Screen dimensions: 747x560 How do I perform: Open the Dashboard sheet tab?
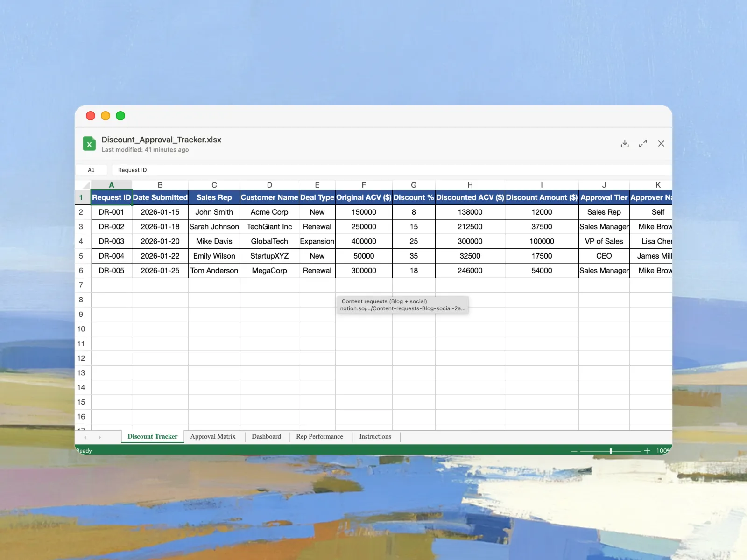click(266, 437)
